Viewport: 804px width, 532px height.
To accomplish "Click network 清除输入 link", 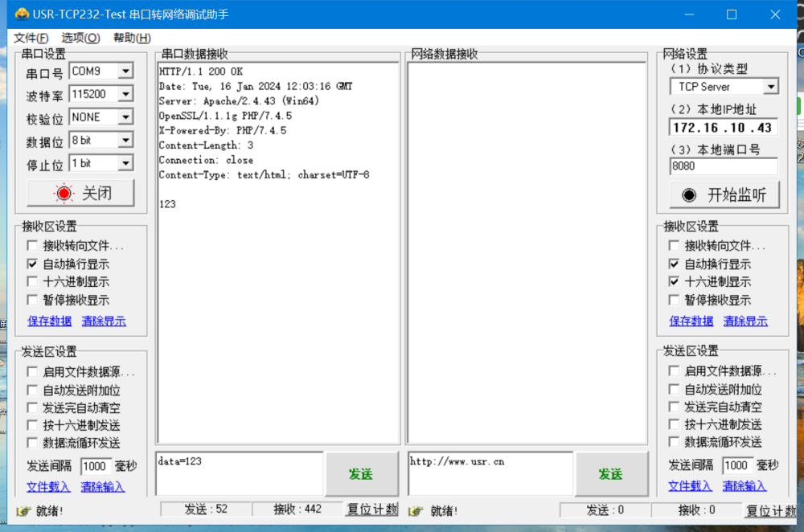I will (745, 486).
